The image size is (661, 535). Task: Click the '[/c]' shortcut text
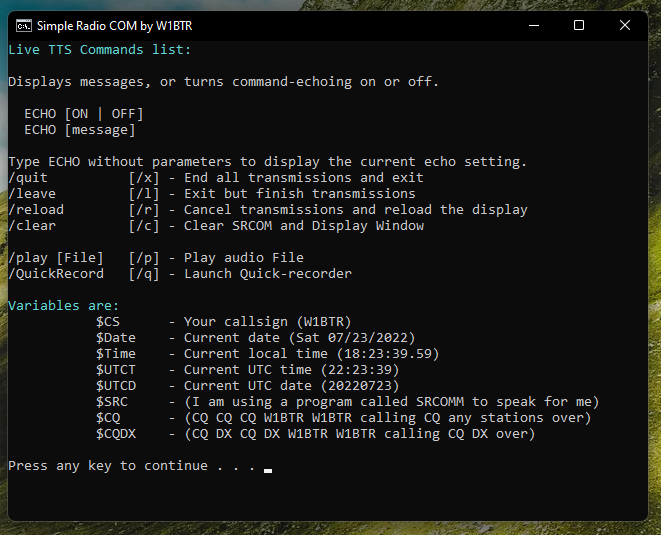[144, 226]
